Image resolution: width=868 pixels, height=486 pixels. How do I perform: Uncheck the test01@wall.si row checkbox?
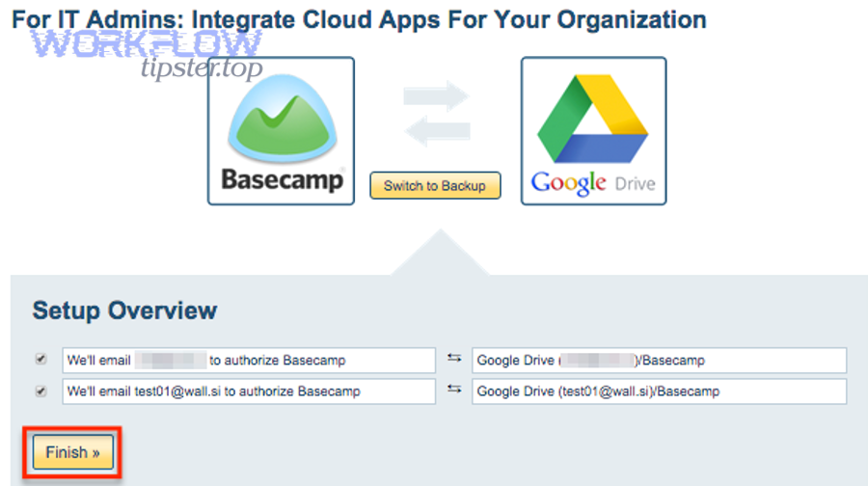(41, 391)
